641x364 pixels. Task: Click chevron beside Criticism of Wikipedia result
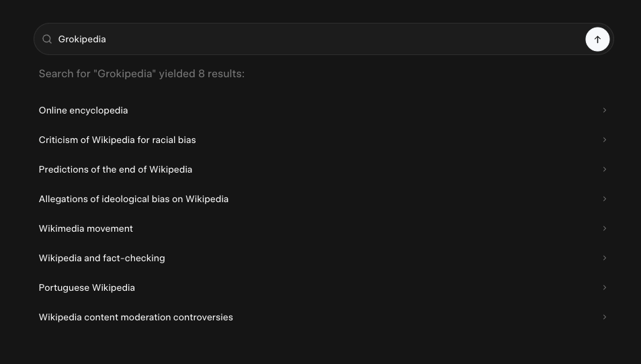(605, 140)
